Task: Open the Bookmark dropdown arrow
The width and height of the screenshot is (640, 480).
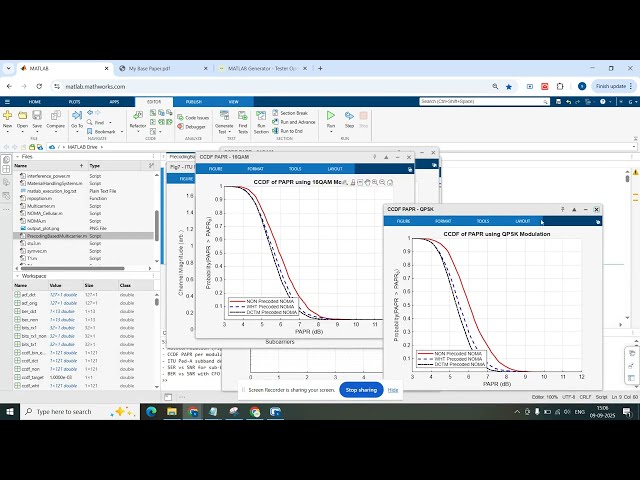Action: click(122, 131)
